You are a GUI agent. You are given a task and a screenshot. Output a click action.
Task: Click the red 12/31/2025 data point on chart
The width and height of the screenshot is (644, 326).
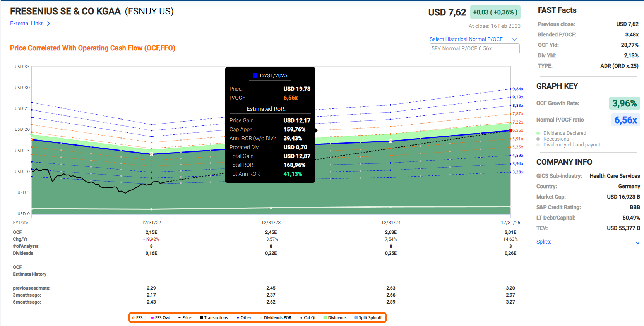pos(510,130)
